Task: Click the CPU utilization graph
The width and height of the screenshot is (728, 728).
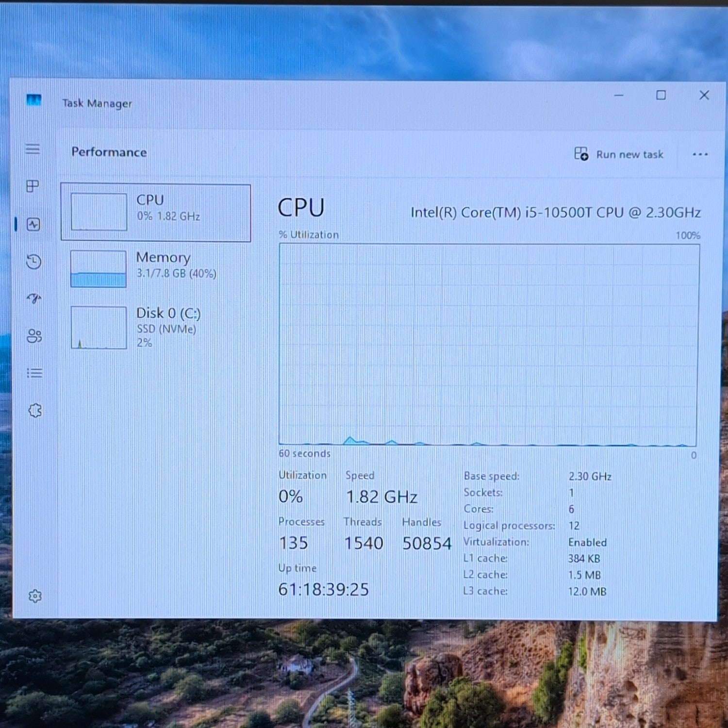Action: coord(489,345)
